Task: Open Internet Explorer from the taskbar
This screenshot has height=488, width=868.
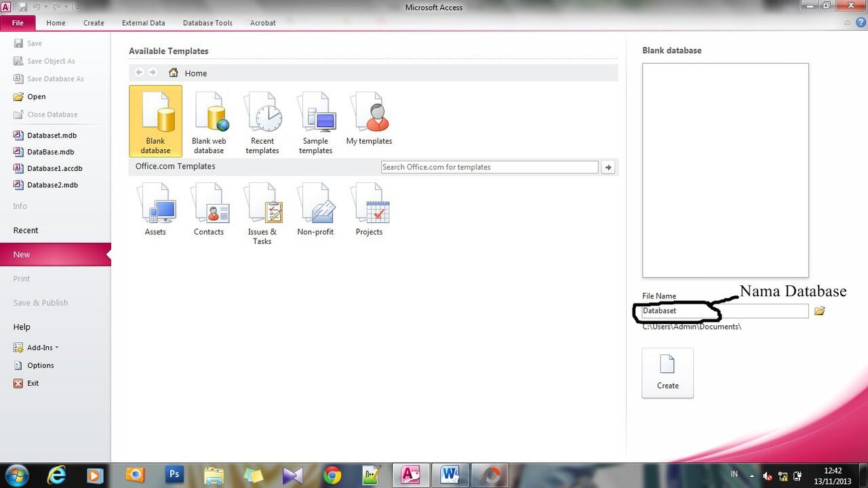Action: point(57,475)
